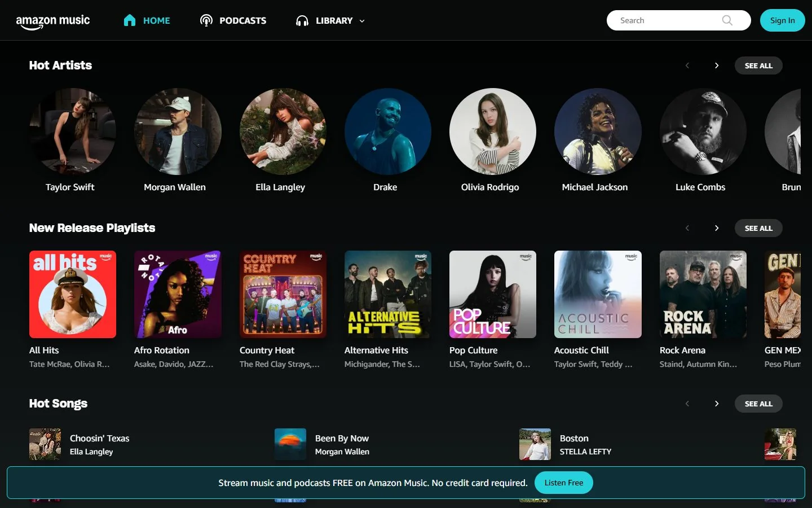See all New Release Playlists
This screenshot has height=508, width=812.
[x=758, y=228]
